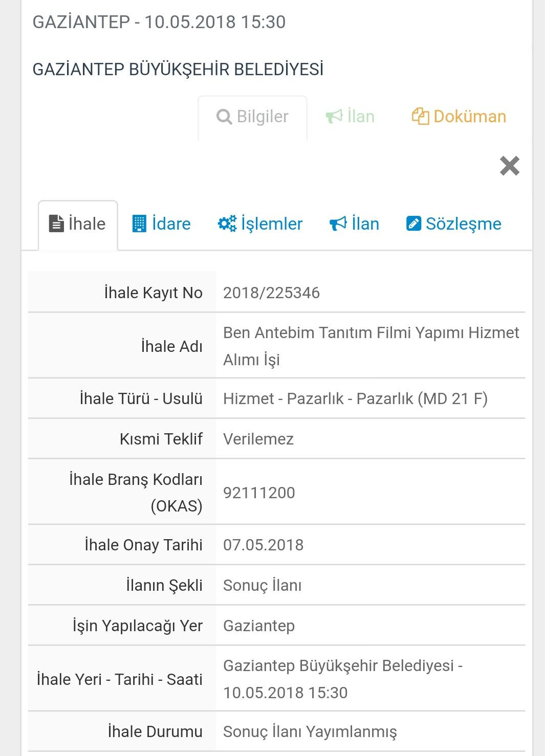Open the Bilgiler tab
The width and height of the screenshot is (545, 756).
[x=263, y=117]
